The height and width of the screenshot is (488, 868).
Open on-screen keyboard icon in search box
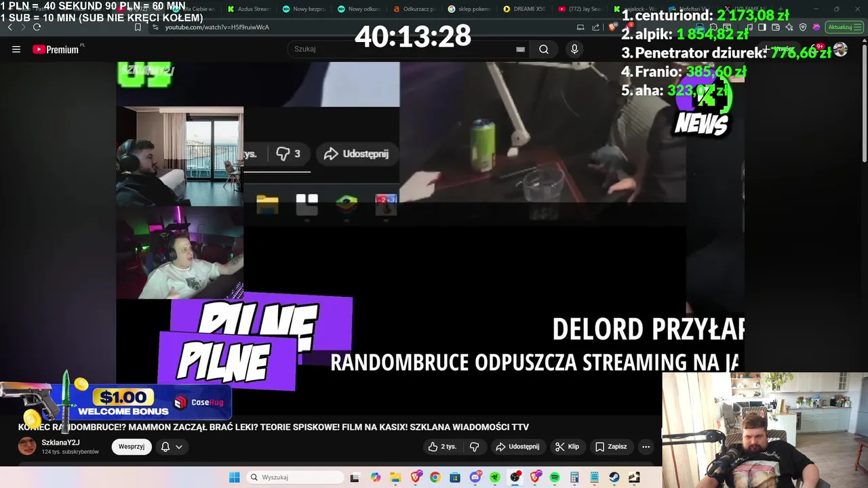point(520,49)
